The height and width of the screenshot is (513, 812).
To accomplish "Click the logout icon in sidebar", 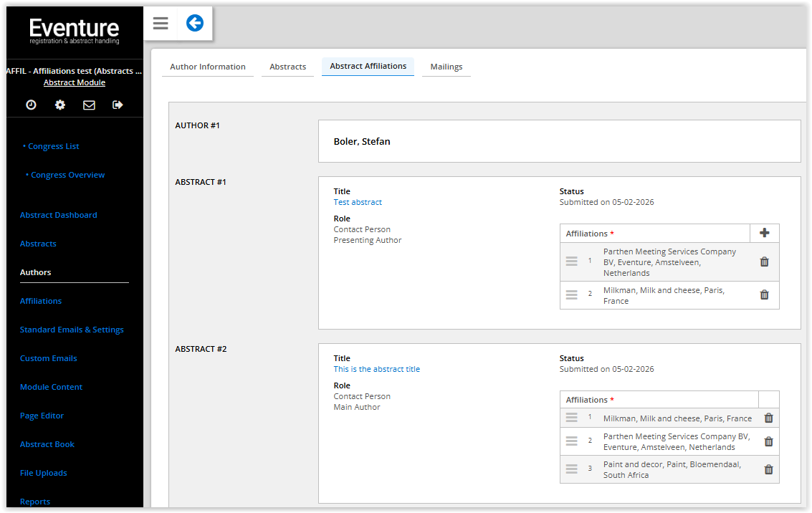I will click(118, 105).
